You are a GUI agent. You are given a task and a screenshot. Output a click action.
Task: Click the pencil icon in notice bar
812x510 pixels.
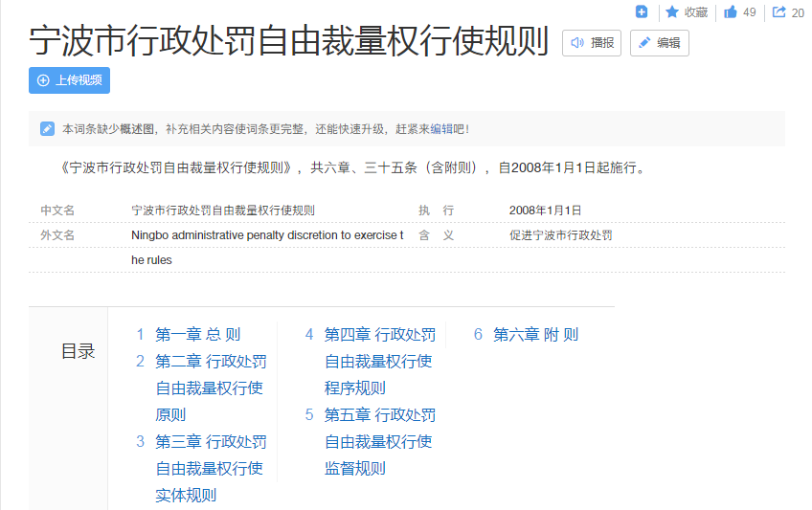pyautogui.click(x=47, y=129)
